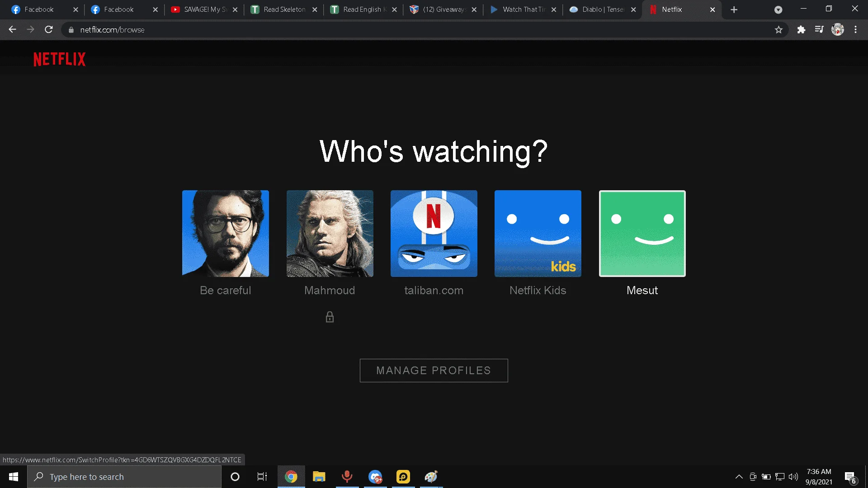868x488 pixels.
Task: Open the Chrome three-dot menu
Action: [855, 30]
